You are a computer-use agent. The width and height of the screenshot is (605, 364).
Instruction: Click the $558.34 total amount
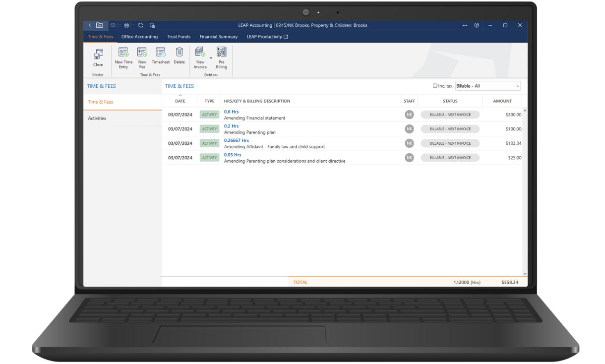tap(510, 282)
